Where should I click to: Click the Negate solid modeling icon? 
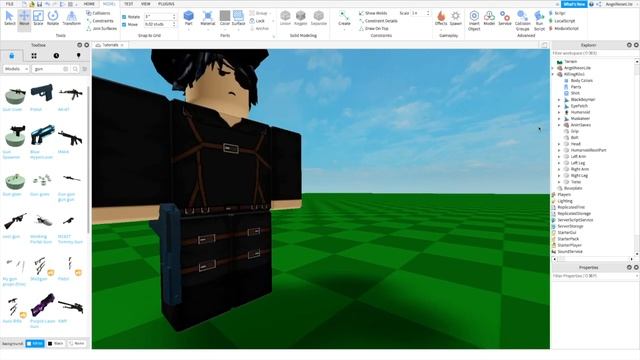300,18
